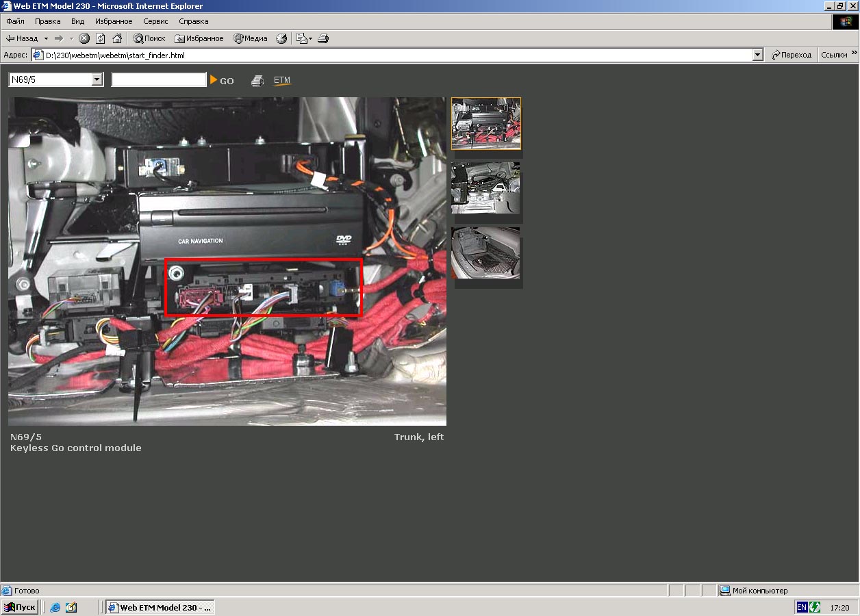Click the ETM page printer icon
860x616 pixels.
point(257,81)
